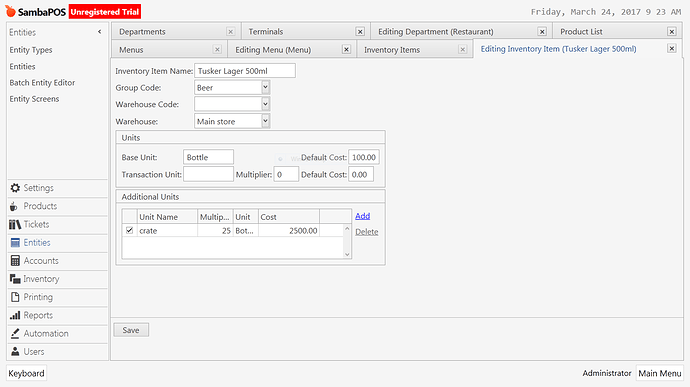Open Printing via its page icon
The image size is (690, 387).
point(15,297)
